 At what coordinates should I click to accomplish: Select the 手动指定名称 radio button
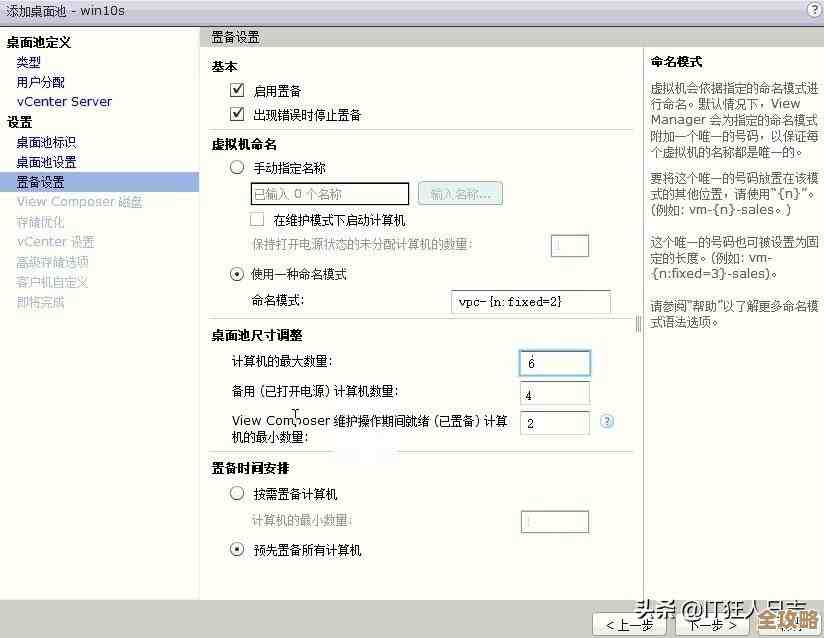point(237,167)
